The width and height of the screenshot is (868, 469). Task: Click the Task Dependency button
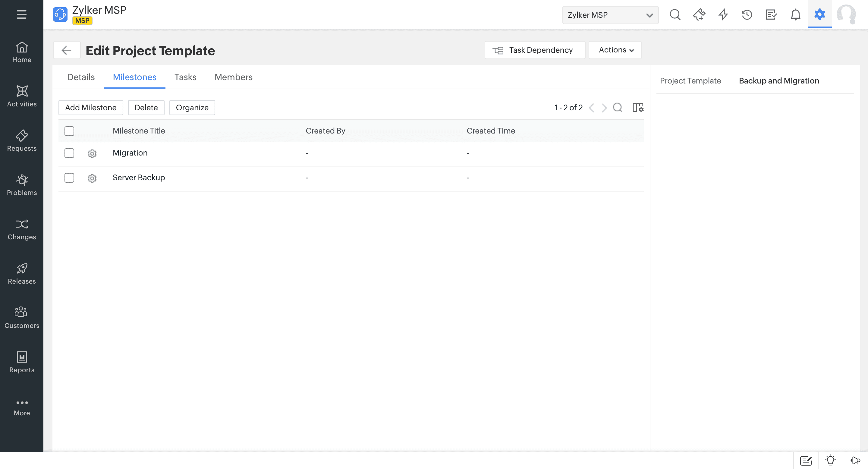coord(534,50)
